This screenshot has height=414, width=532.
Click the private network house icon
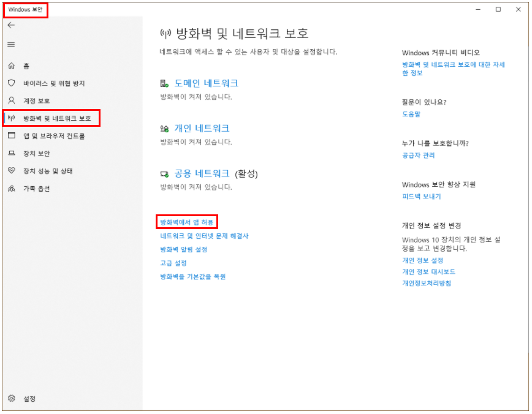click(164, 129)
